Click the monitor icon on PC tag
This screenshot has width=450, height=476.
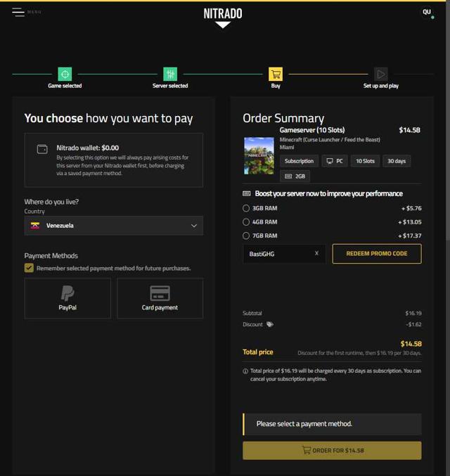pos(330,161)
